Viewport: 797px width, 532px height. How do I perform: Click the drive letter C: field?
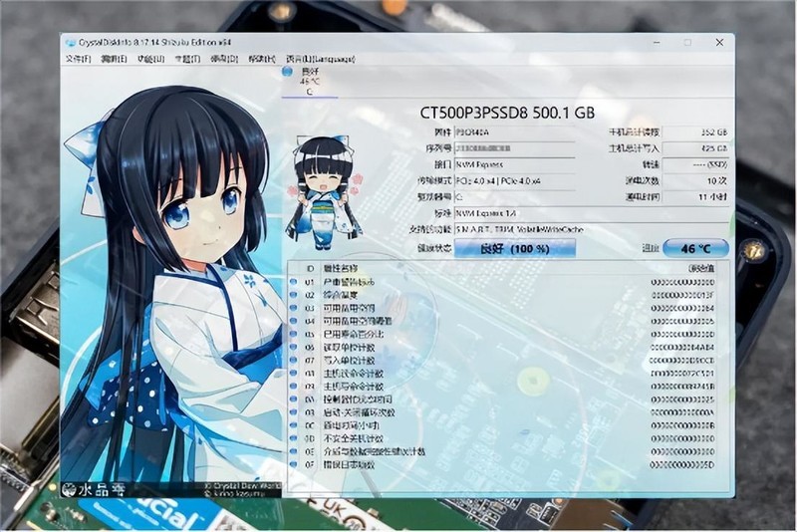[x=514, y=196]
